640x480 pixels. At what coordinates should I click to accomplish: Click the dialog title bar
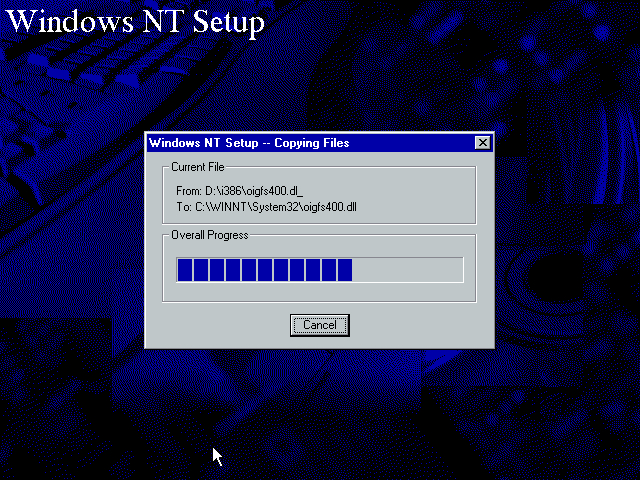tap(400, 143)
